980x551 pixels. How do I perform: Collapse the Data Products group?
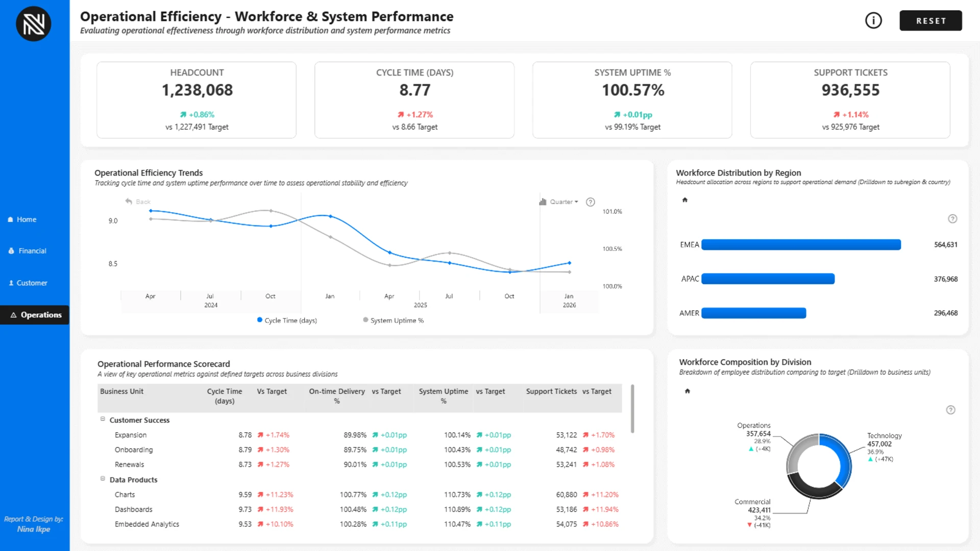coord(103,479)
